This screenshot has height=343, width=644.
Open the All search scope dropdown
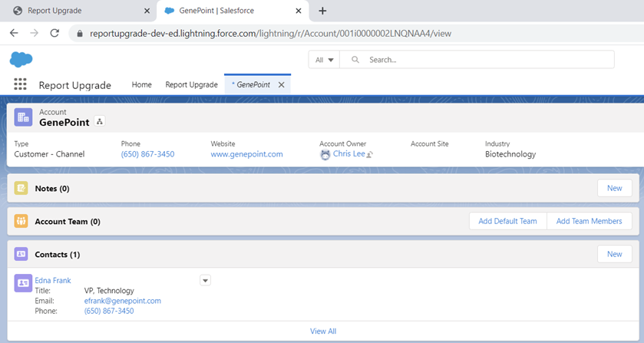[324, 60]
